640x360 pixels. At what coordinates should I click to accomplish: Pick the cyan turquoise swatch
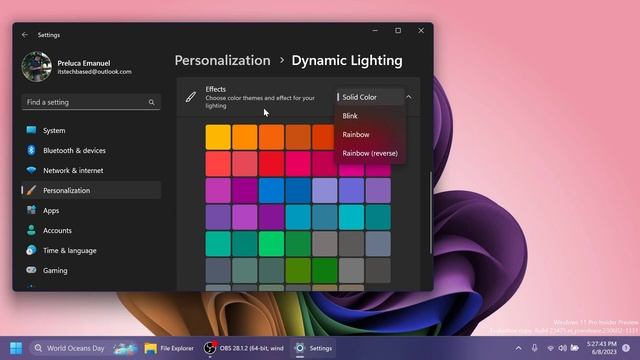pos(351,217)
